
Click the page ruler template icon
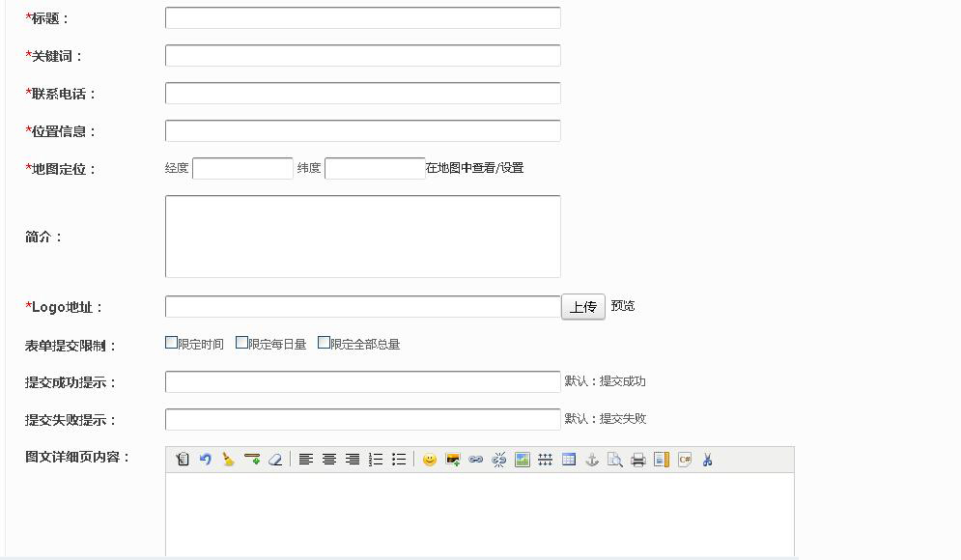662,460
